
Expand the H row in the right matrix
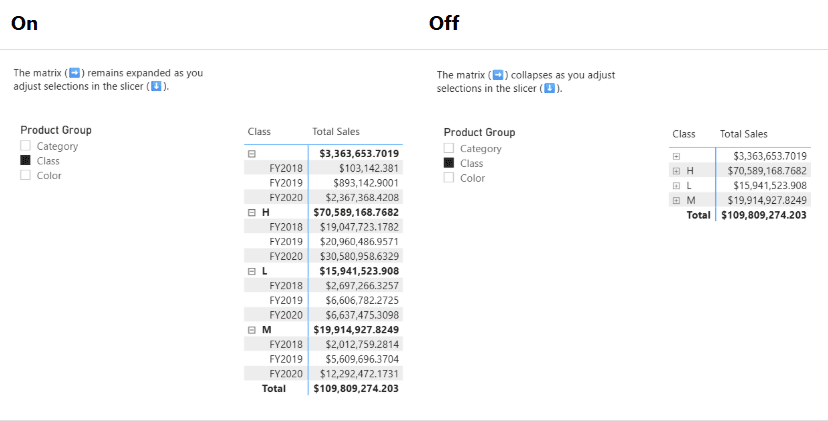tap(677, 171)
